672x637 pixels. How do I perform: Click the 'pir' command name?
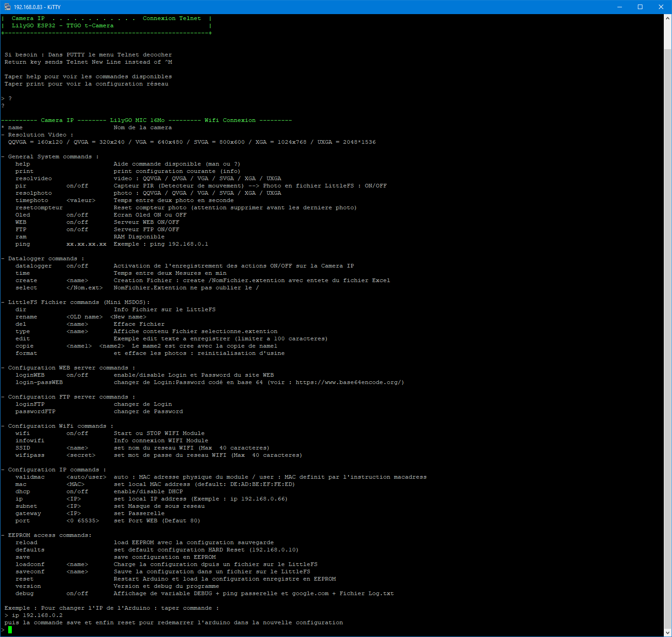(x=21, y=186)
